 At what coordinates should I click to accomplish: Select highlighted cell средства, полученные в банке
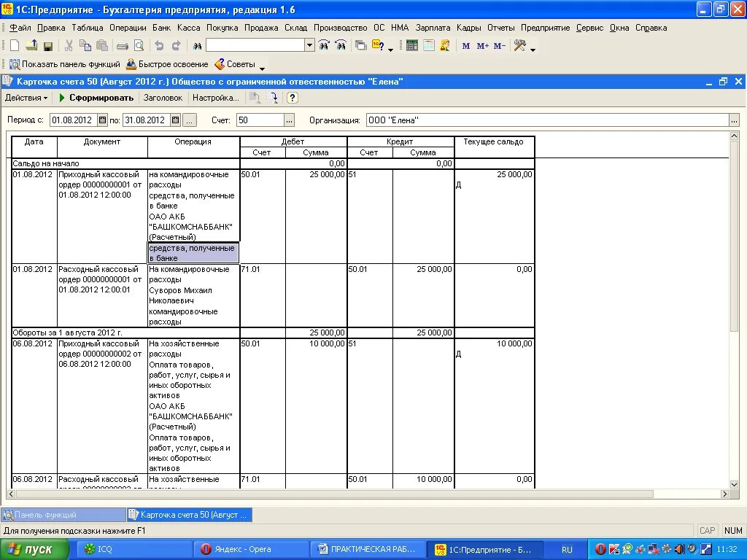(193, 253)
